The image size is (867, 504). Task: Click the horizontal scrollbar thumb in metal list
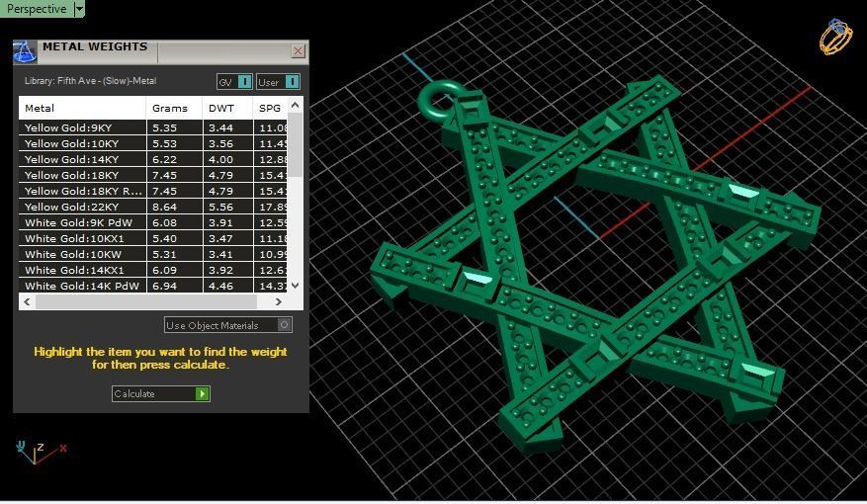[x=146, y=301]
